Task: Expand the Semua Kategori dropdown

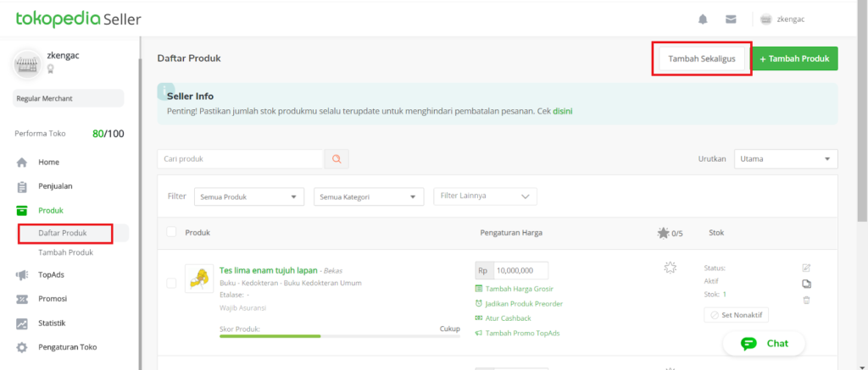Action: tap(369, 197)
